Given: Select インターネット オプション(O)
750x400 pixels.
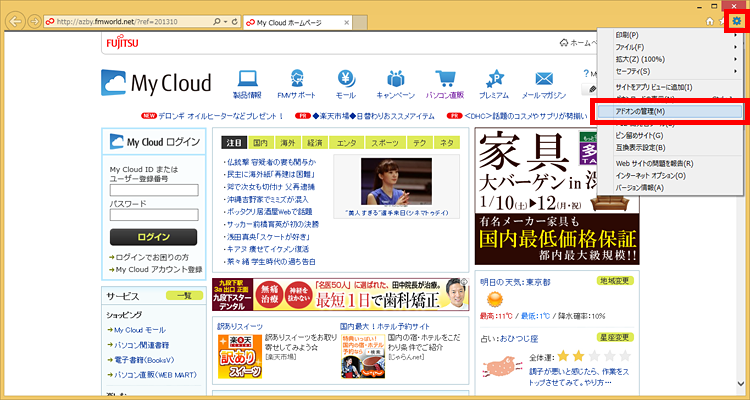Looking at the screenshot, I should tap(670, 176).
